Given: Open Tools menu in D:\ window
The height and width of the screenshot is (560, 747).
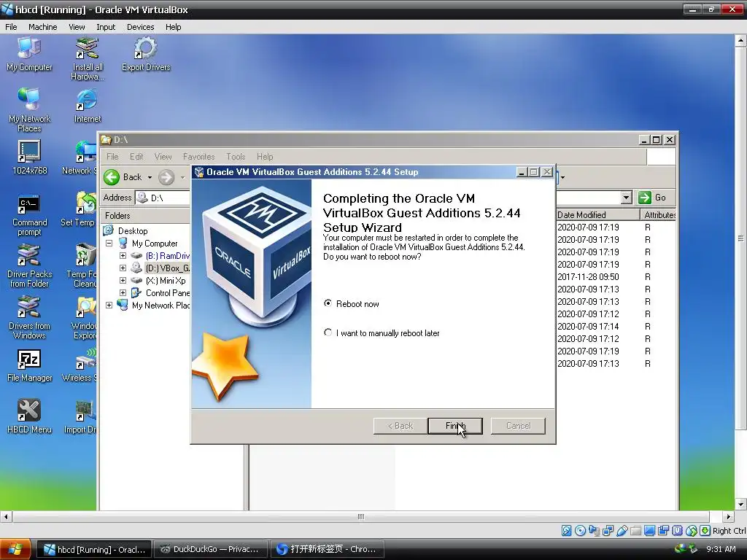Looking at the screenshot, I should pos(236,157).
